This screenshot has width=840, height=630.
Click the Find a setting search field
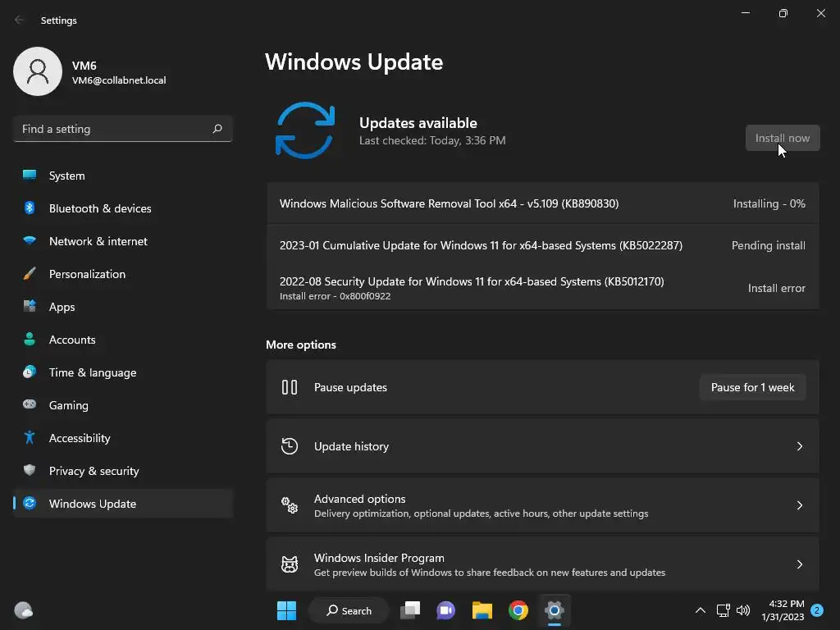click(123, 129)
